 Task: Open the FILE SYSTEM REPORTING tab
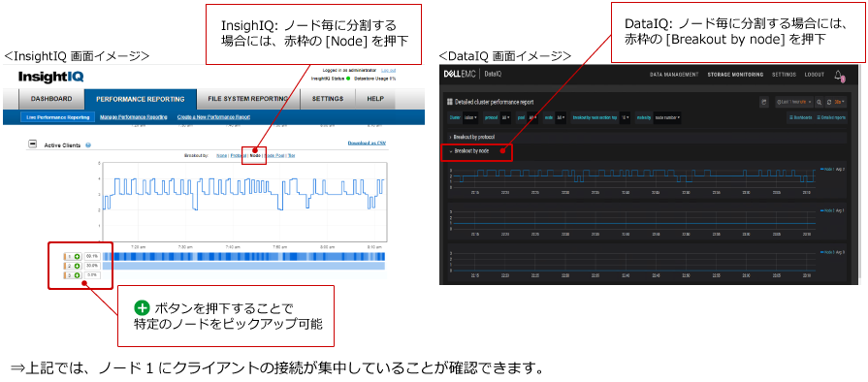[248, 99]
